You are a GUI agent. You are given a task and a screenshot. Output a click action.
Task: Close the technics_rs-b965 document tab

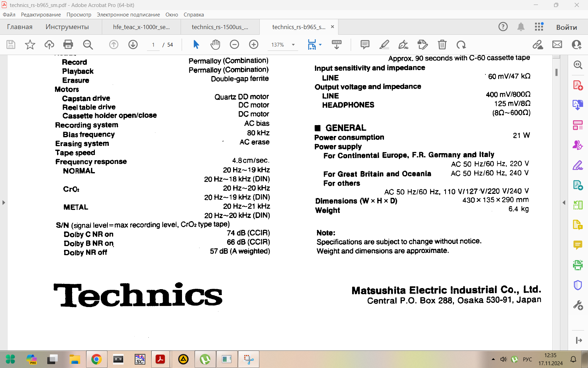click(332, 27)
